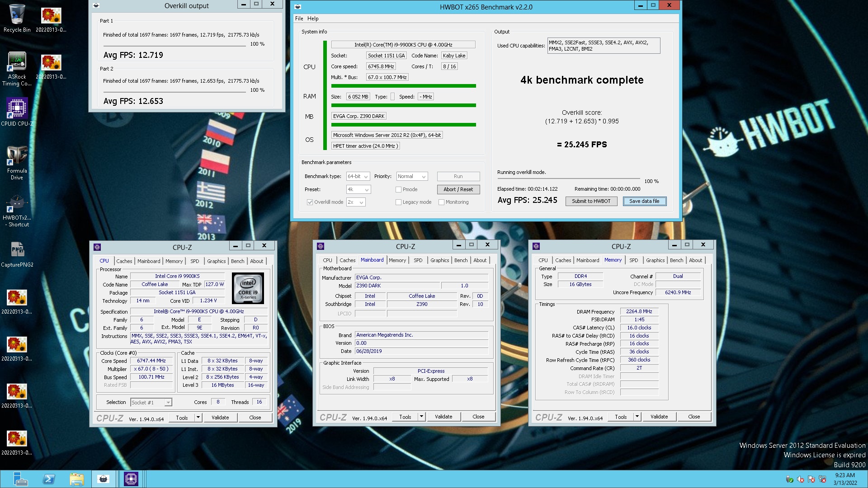Click the first system tray notification icon

(x=790, y=479)
